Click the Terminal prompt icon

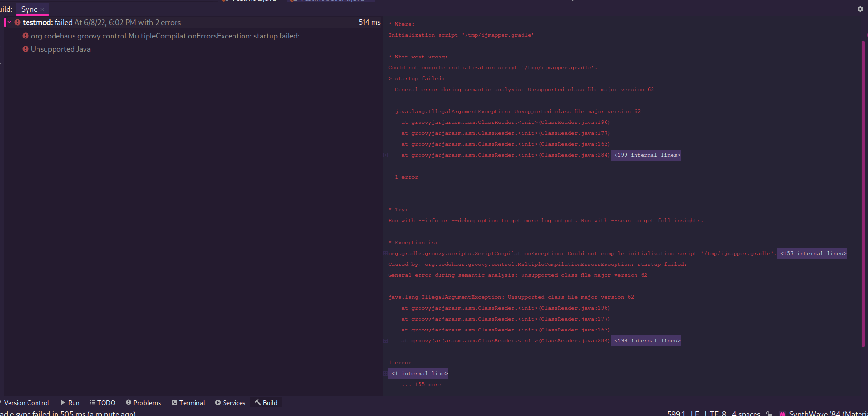point(174,402)
